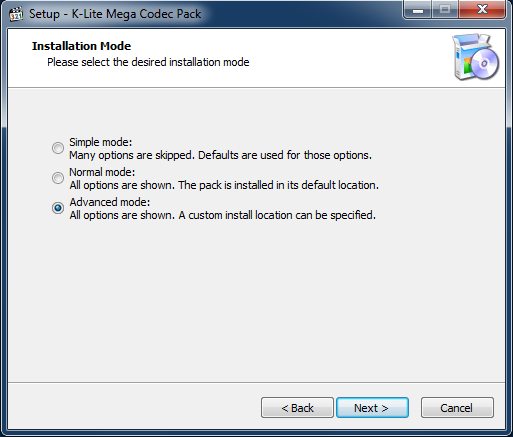
Task: Close the Setup window with the red X
Action: click(x=482, y=10)
